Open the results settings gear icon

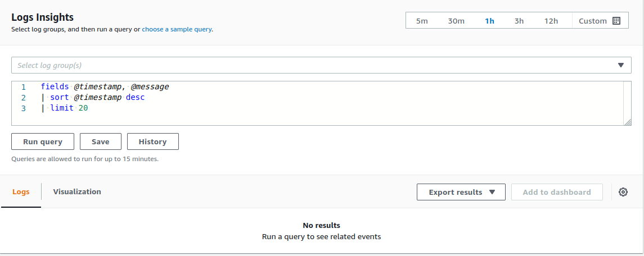(x=623, y=192)
